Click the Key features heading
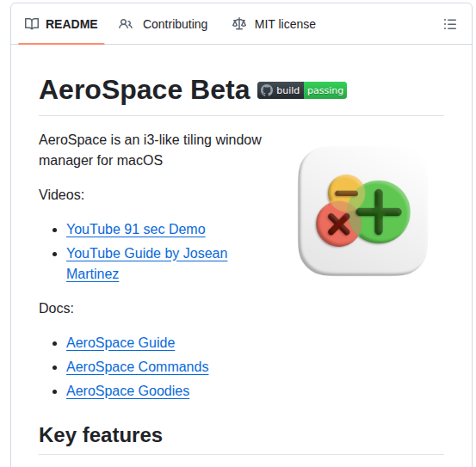Screen dimensions: 476x467 (101, 435)
